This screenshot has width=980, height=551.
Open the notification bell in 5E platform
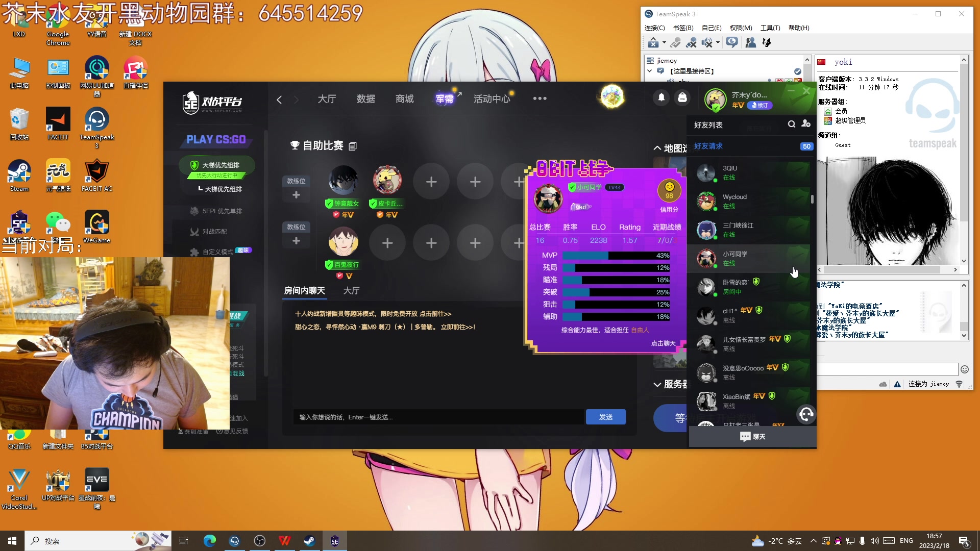tap(661, 98)
